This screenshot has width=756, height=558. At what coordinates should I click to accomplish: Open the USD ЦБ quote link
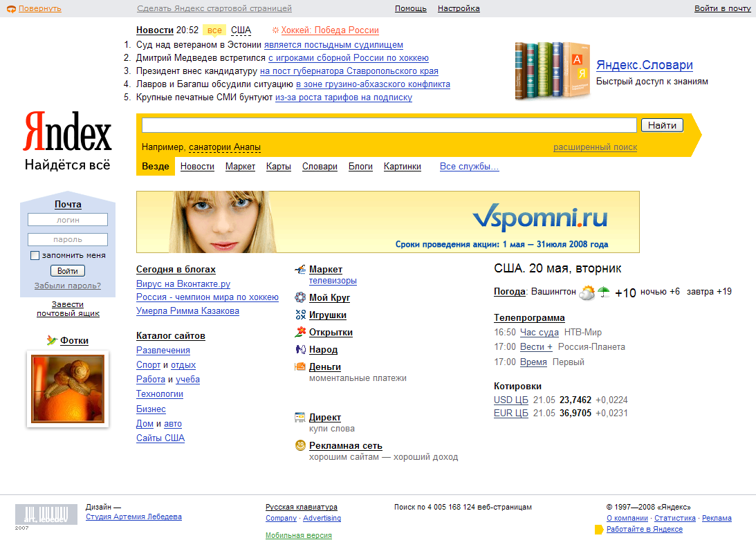pyautogui.click(x=511, y=400)
